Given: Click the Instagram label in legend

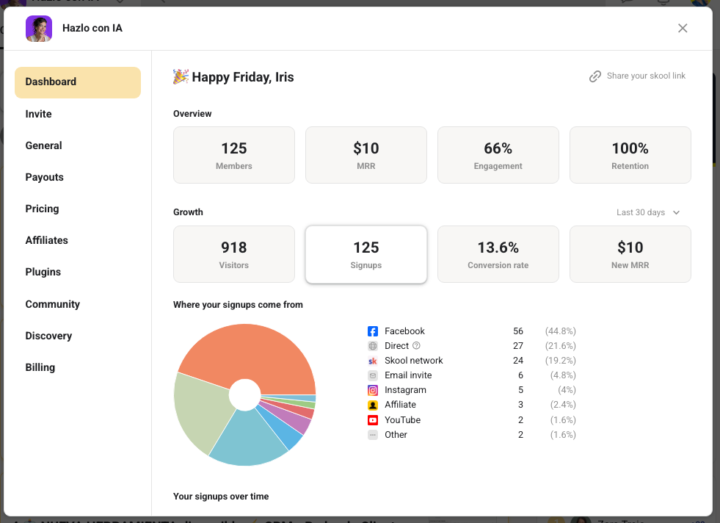Looking at the screenshot, I should click(405, 390).
